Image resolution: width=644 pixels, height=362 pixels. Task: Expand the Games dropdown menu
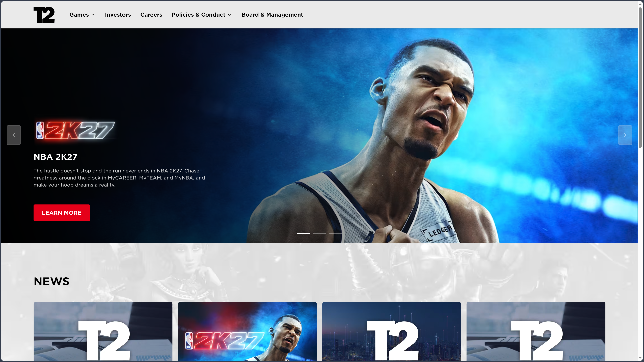click(82, 15)
